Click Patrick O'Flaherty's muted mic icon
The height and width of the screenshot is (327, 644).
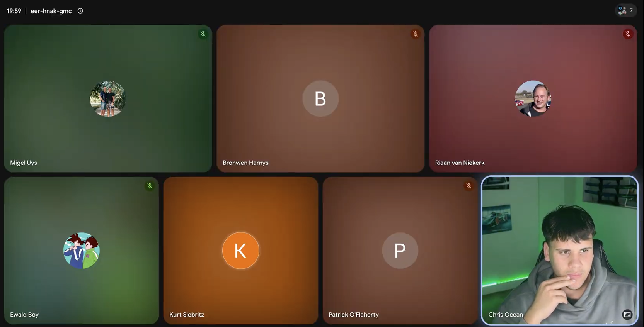pyautogui.click(x=469, y=186)
